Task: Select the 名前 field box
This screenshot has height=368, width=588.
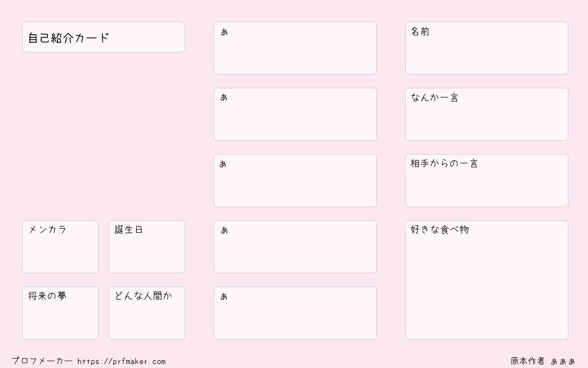Action: pyautogui.click(x=487, y=48)
